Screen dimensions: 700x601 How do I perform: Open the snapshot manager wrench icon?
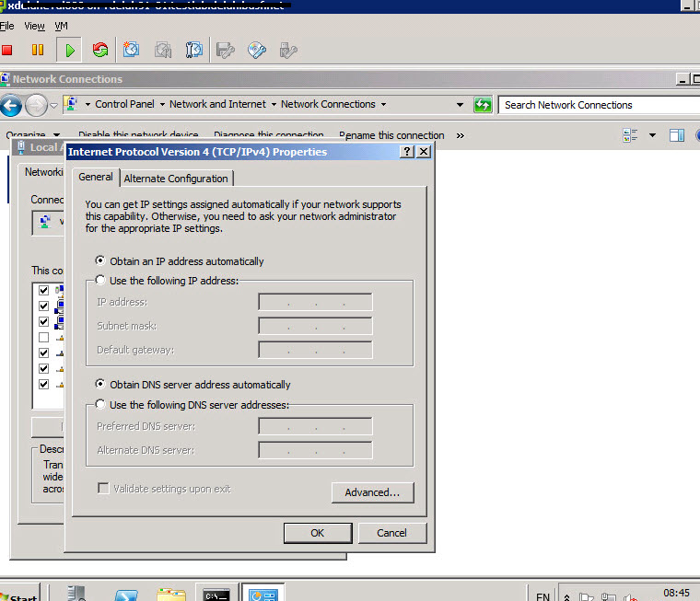(x=194, y=50)
